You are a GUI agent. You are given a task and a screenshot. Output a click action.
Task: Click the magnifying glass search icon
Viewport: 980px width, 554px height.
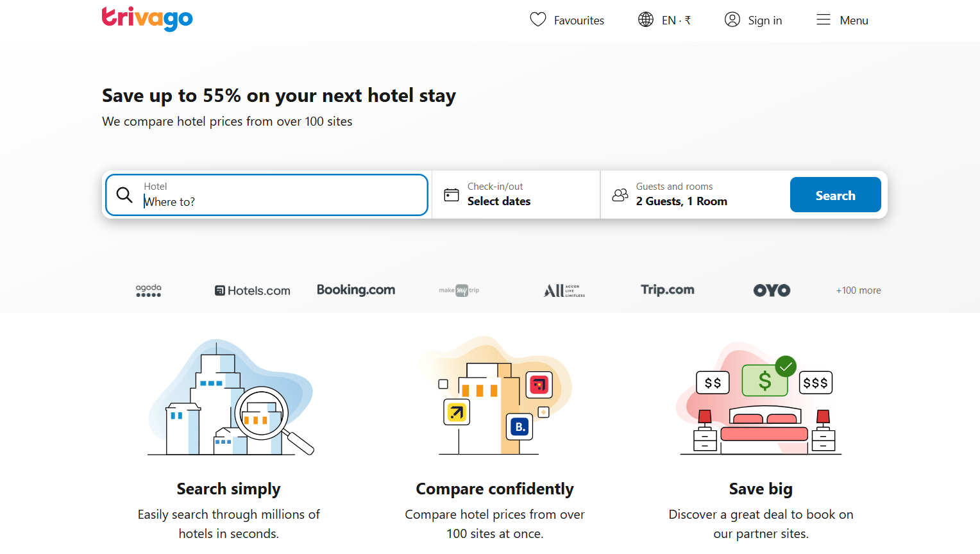click(124, 194)
